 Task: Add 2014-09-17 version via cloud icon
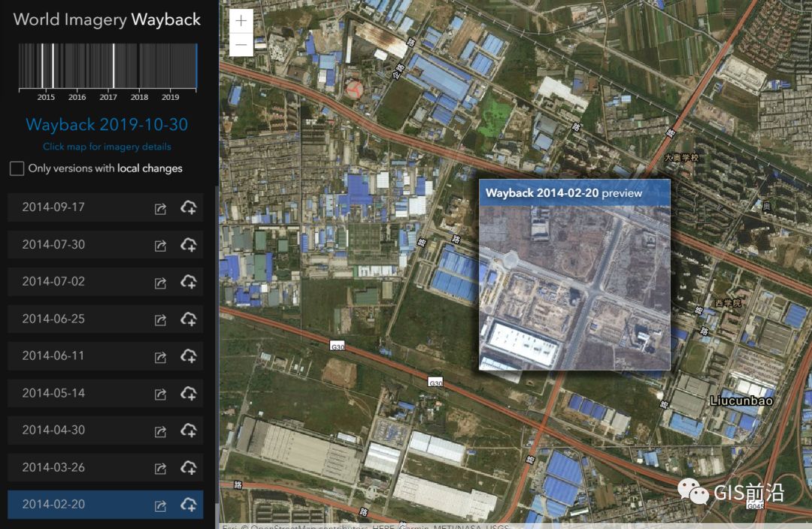188,207
